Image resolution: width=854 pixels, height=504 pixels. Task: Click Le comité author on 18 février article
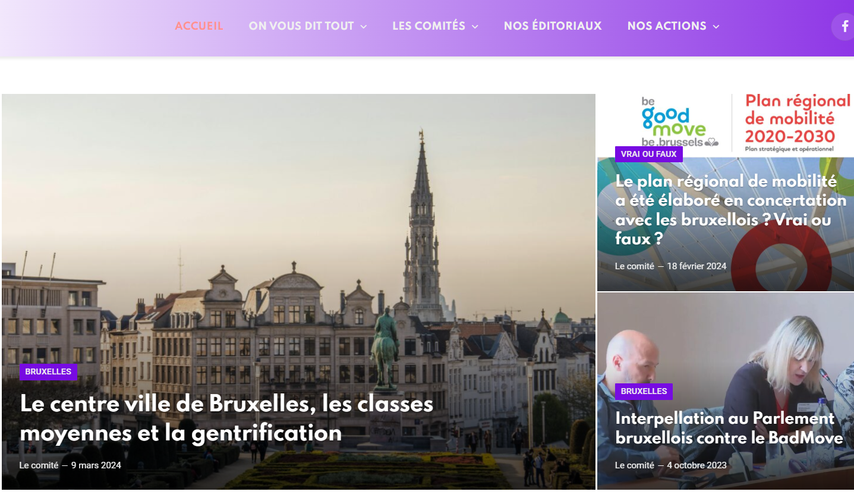635,266
